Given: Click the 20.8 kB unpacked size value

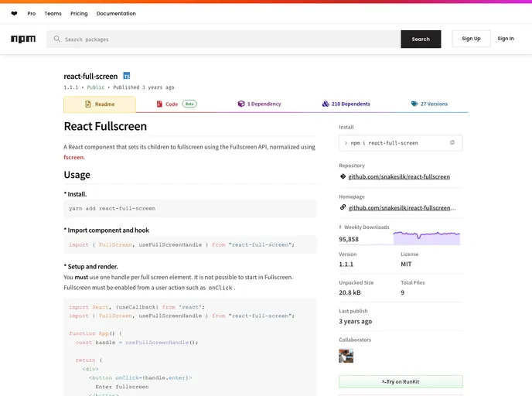Looking at the screenshot, I should coord(350,292).
